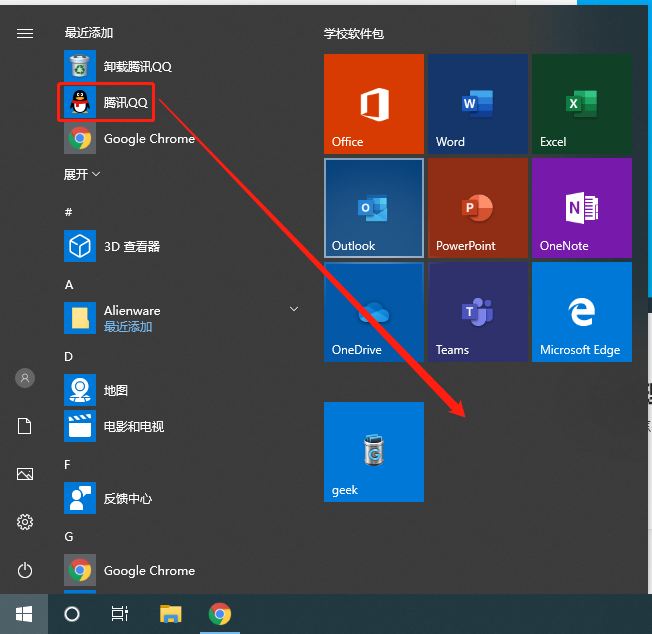Launch Word from the tiles

(x=478, y=104)
